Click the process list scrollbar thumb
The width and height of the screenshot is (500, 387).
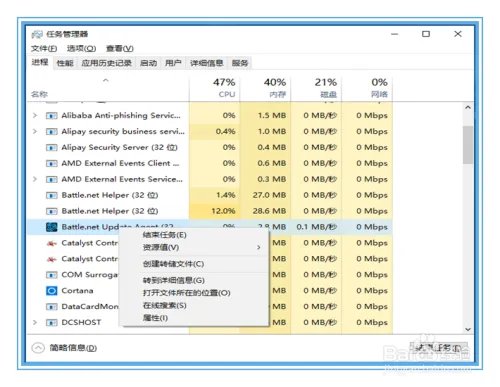click(468, 145)
